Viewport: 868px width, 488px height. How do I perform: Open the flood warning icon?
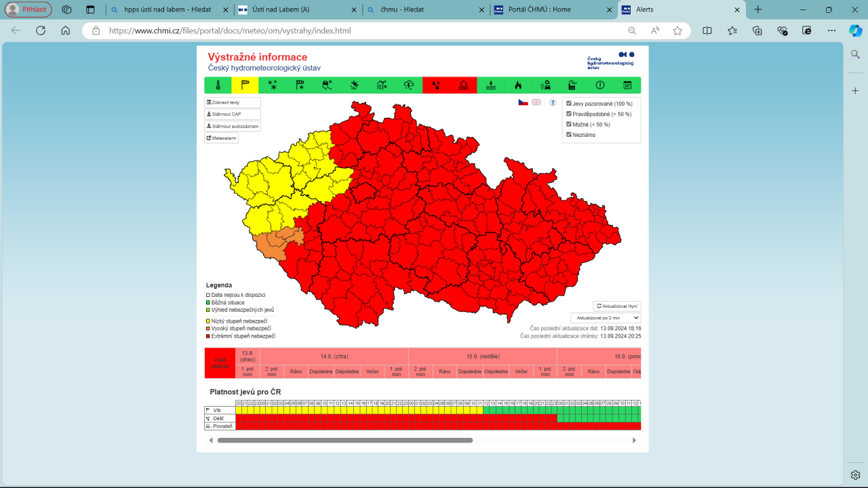[464, 85]
